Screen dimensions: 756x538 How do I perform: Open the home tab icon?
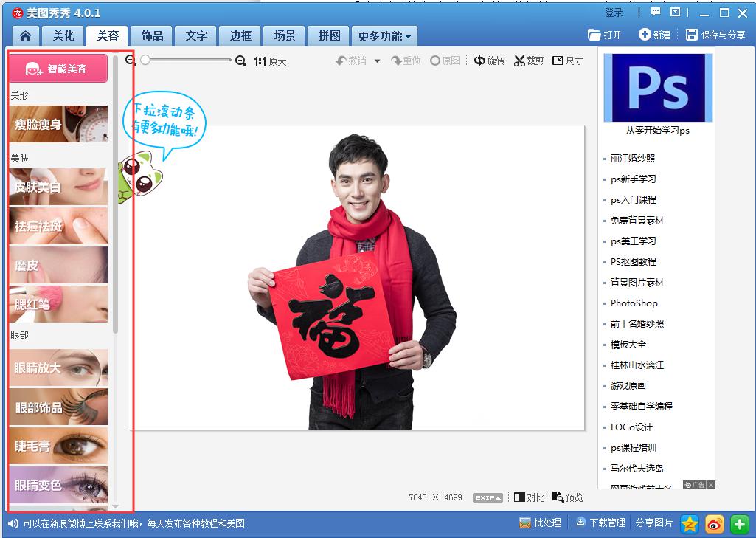[x=25, y=35]
